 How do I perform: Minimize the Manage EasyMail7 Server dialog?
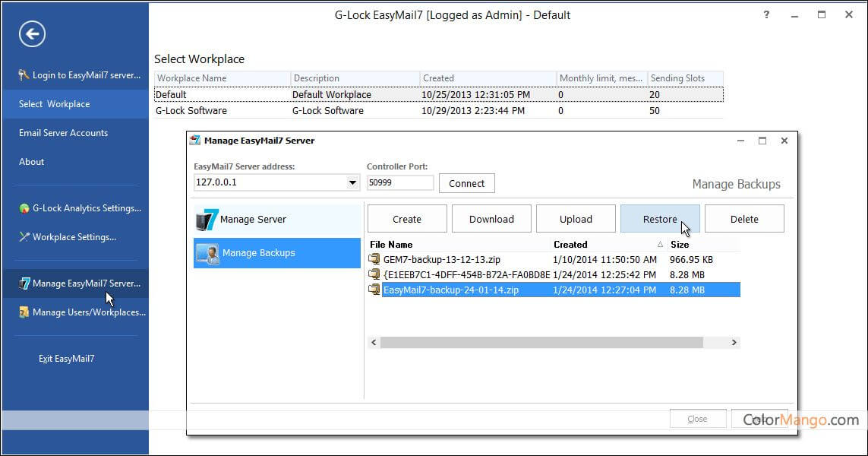pos(740,141)
